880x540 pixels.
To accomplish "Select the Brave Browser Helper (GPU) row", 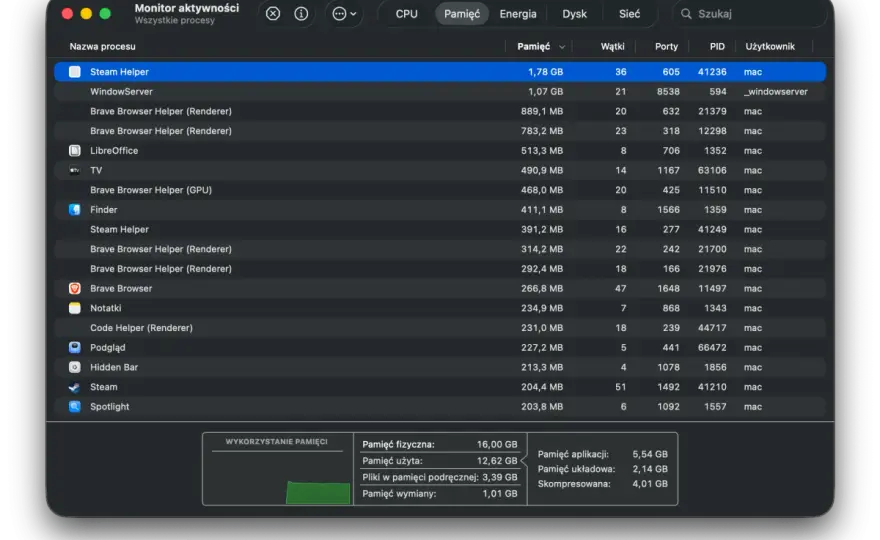I will tap(440, 190).
